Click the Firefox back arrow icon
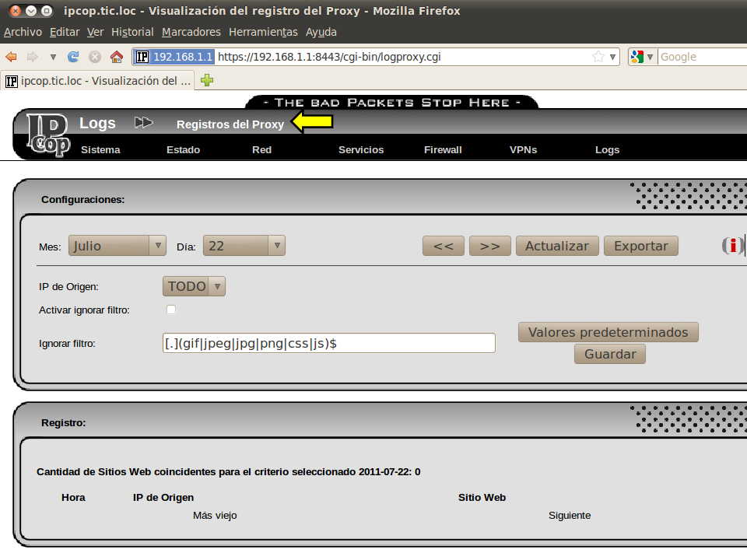The height and width of the screenshot is (560, 747). 12,57
